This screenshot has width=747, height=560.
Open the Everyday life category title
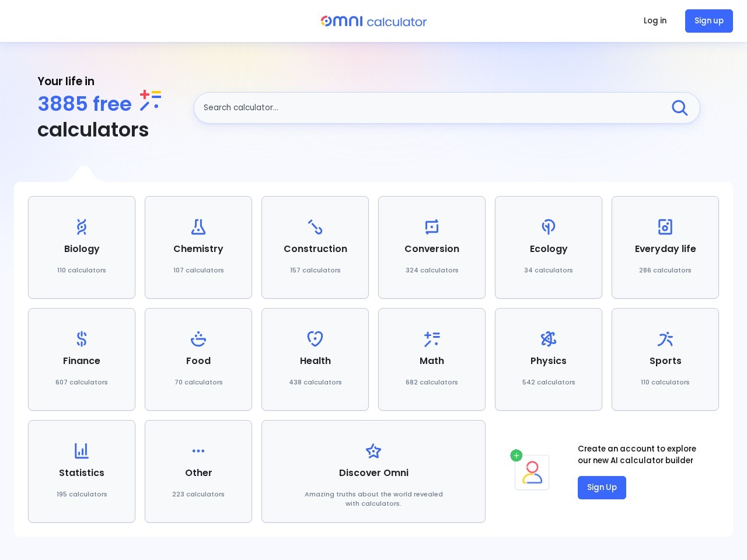(x=665, y=249)
